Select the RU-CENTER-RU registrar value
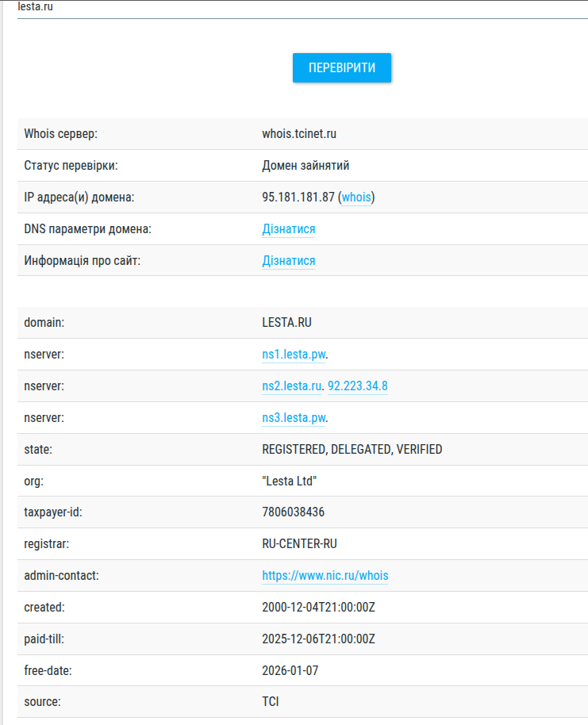The height and width of the screenshot is (725, 588). [300, 544]
